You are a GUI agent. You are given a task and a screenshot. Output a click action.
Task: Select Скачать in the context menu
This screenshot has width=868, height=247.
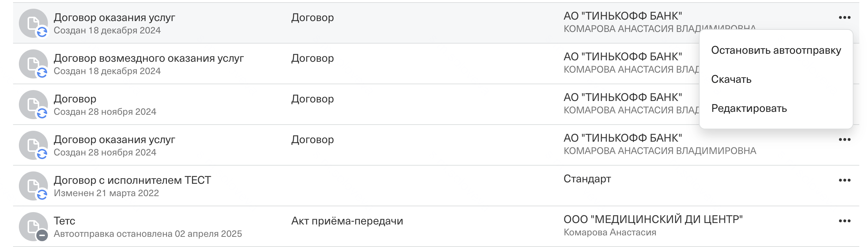(731, 79)
